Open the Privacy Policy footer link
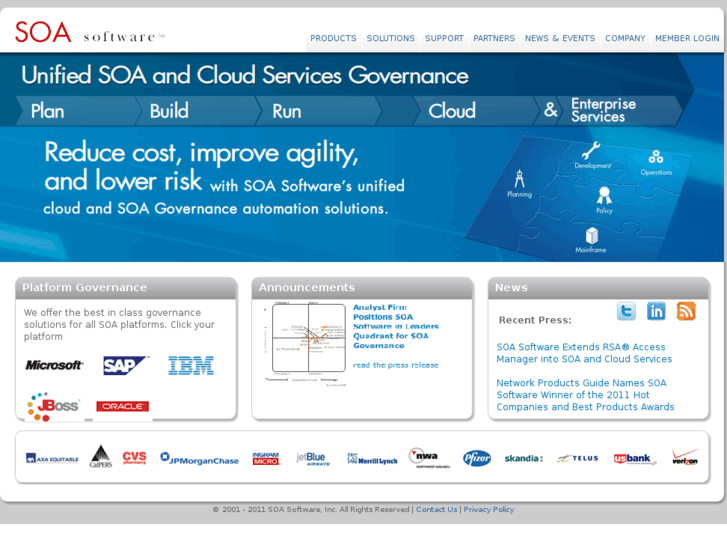This screenshot has height=545, width=727. (489, 509)
